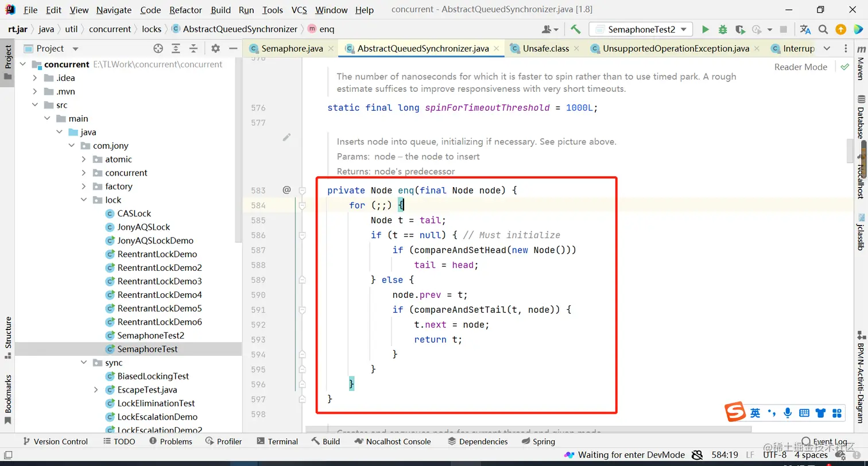
Task: Open Structure side panel
Action: [x=8, y=337]
